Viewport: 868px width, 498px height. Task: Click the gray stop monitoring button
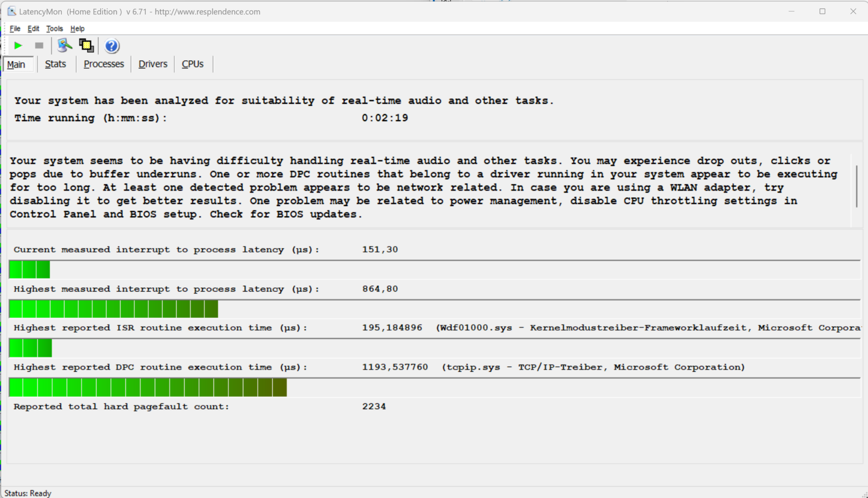pyautogui.click(x=39, y=46)
